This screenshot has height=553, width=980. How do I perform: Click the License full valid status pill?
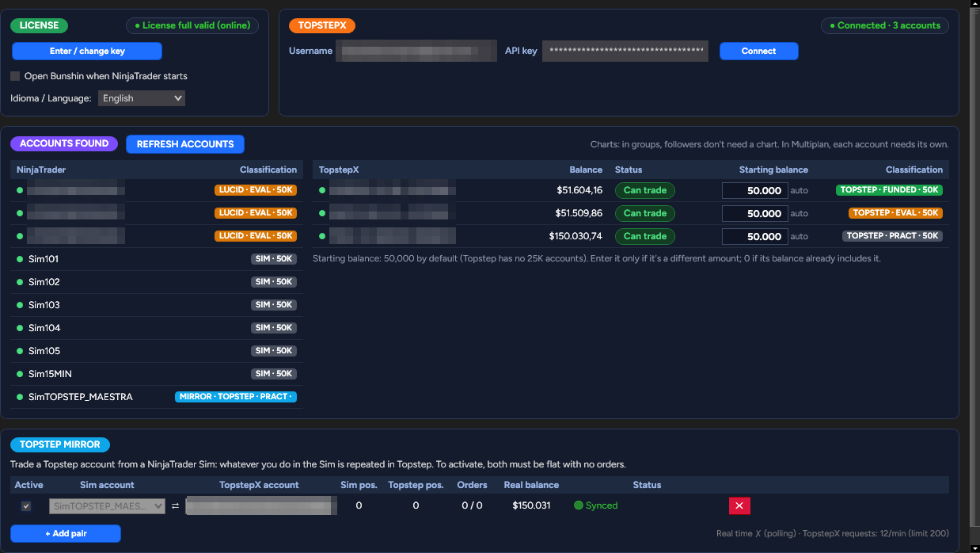[192, 25]
